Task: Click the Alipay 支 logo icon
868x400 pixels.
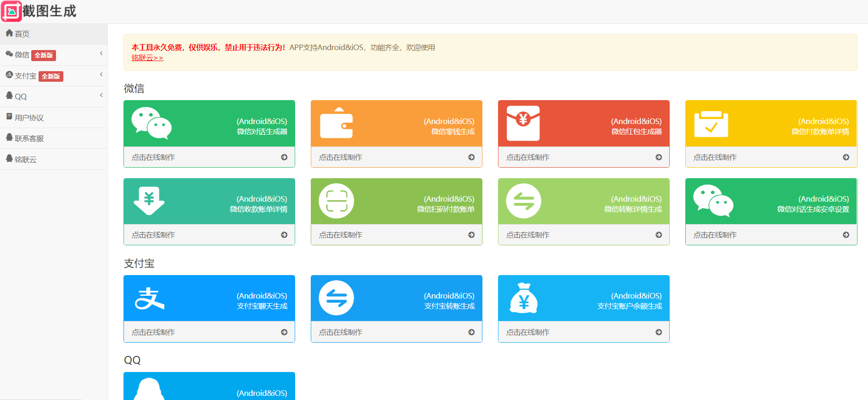Action: click(x=150, y=298)
